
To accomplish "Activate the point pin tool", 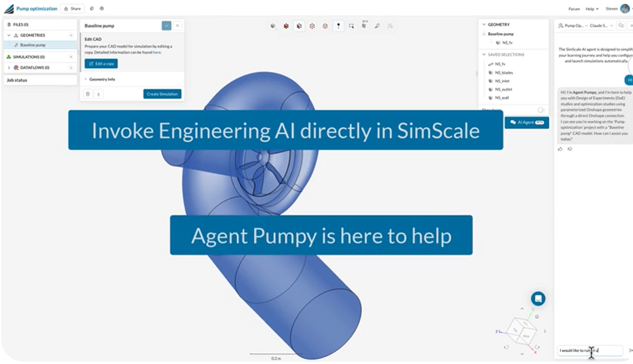I will point(338,26).
